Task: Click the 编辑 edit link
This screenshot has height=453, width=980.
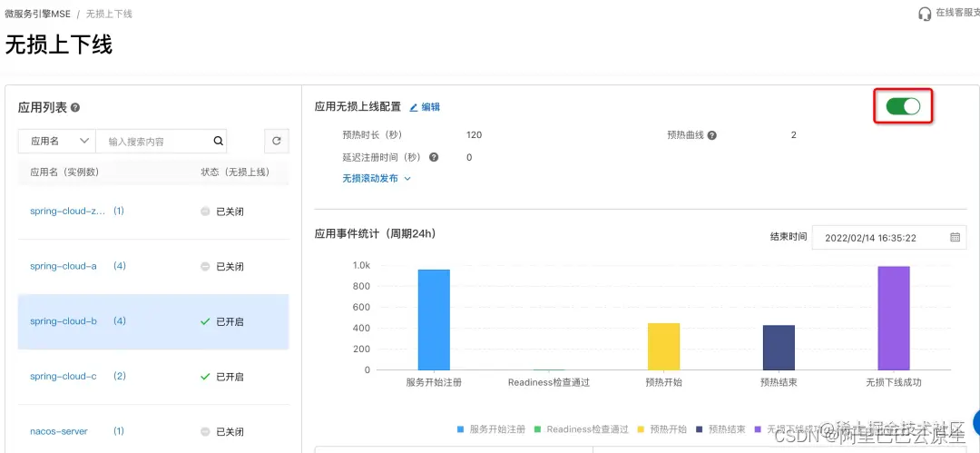Action: (431, 107)
